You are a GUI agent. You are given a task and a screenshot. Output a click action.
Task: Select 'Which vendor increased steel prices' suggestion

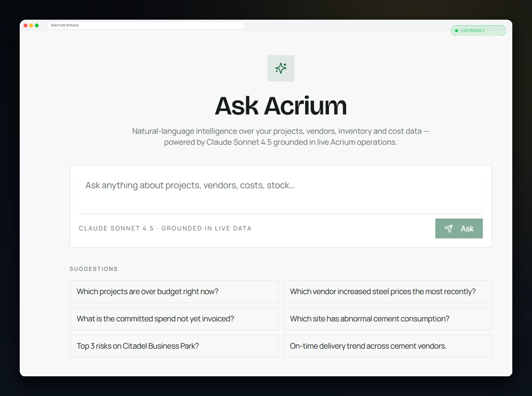click(x=387, y=292)
